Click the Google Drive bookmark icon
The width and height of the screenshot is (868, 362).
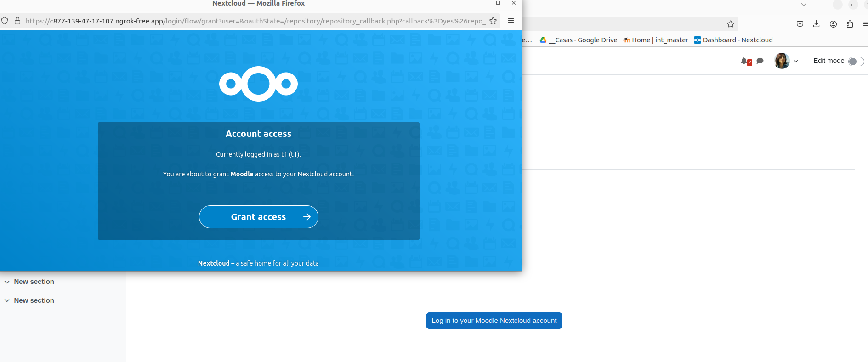(543, 40)
